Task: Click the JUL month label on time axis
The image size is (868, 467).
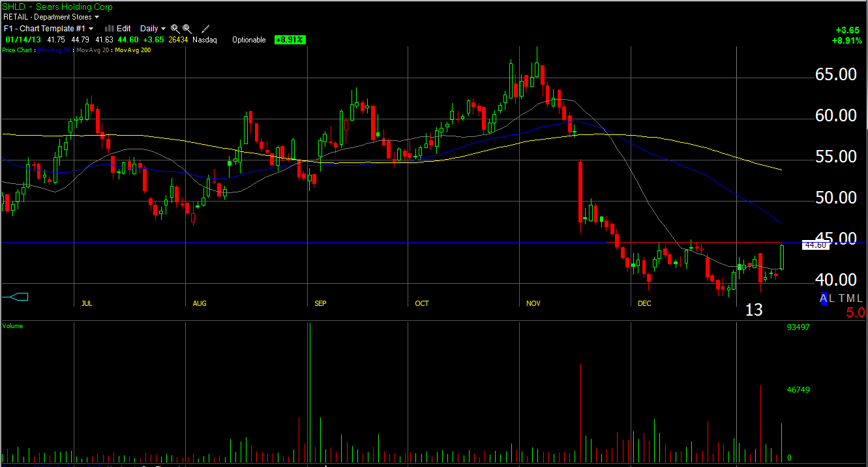Action: pyautogui.click(x=87, y=303)
